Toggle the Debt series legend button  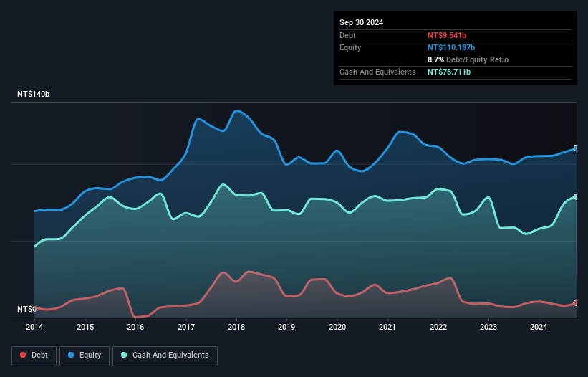pos(34,355)
